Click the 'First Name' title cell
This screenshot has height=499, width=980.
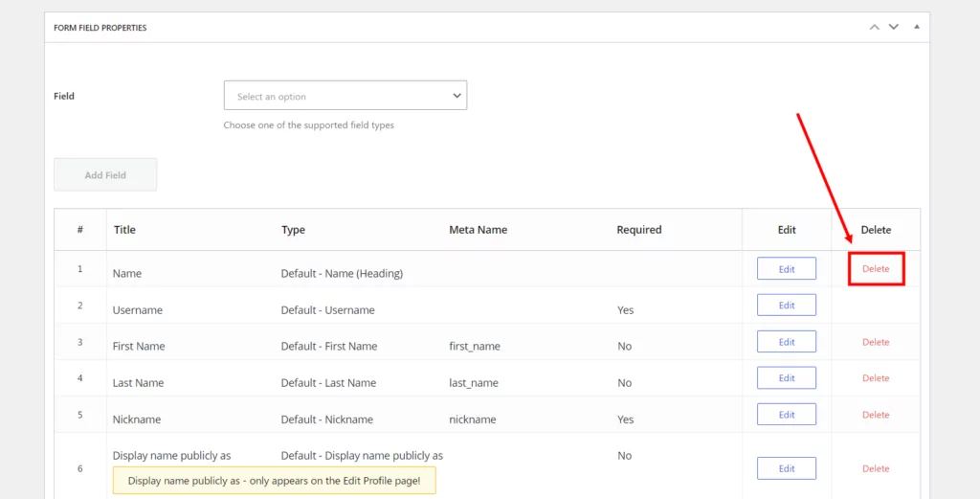[139, 347]
